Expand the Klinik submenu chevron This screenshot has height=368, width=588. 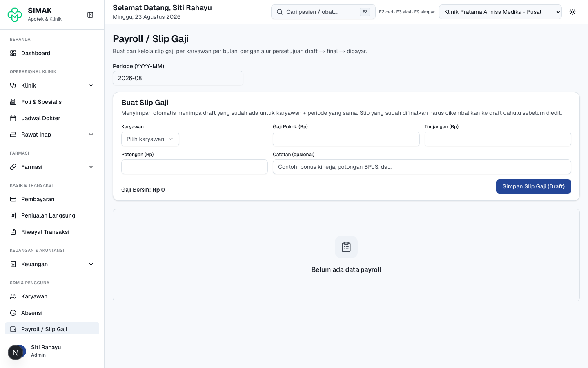(x=91, y=85)
